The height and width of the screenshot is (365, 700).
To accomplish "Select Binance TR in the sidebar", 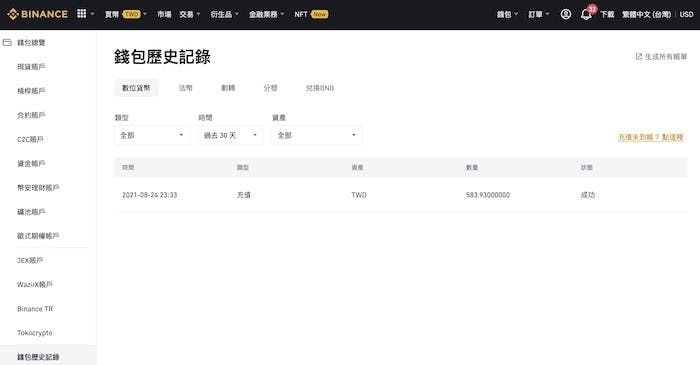I will pyautogui.click(x=35, y=309).
